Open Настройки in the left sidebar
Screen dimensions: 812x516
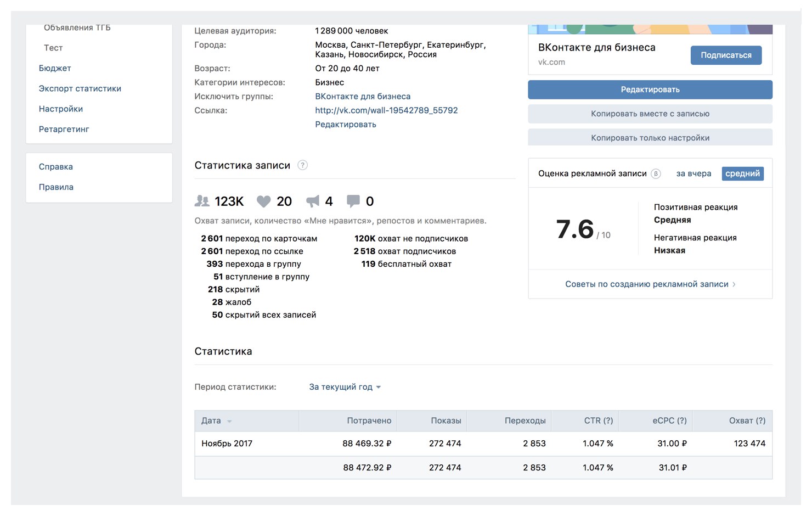[61, 109]
